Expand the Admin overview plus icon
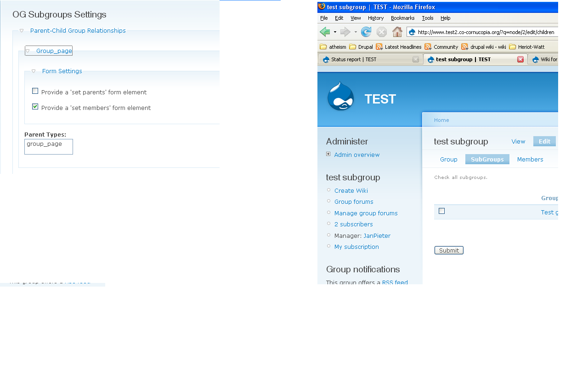Screen dimensions: 588x368 328,154
